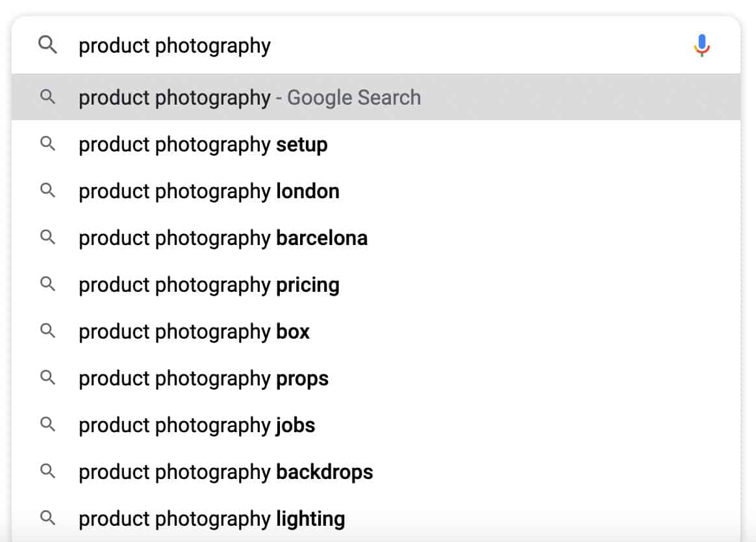Click magnifier icon beside "product photography setup"

coord(47,144)
